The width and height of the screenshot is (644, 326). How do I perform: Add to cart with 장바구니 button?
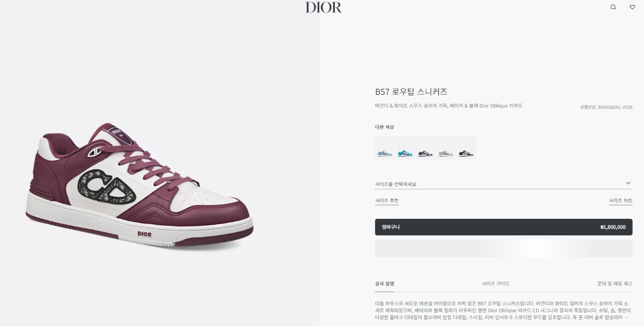503,227
